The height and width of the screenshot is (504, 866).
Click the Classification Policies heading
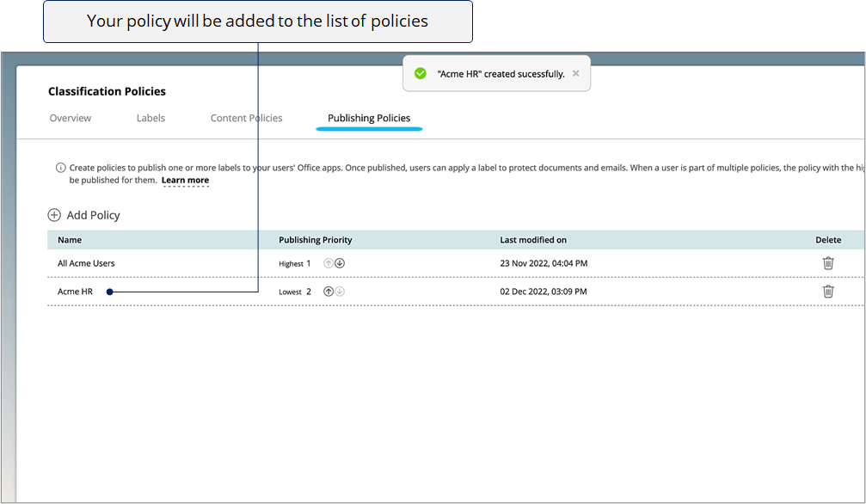(107, 91)
